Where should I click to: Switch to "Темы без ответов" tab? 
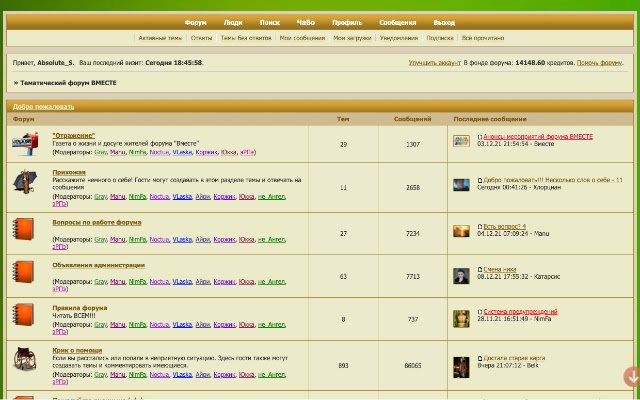246,38
